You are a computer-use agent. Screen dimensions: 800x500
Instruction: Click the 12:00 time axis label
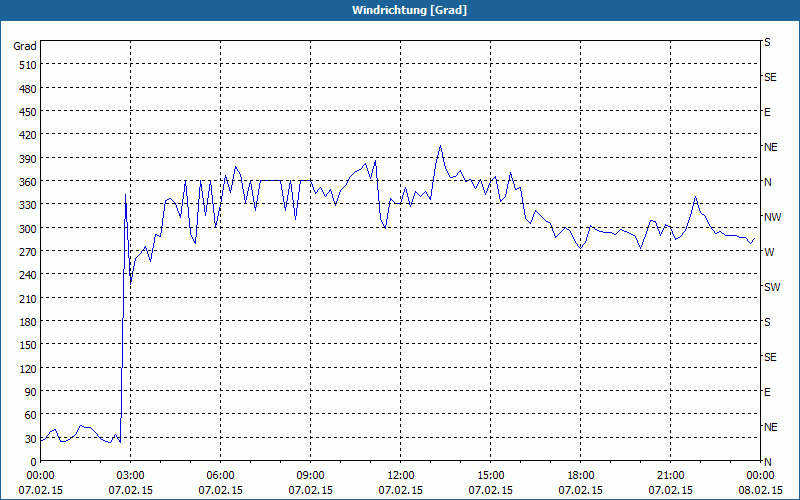(401, 476)
